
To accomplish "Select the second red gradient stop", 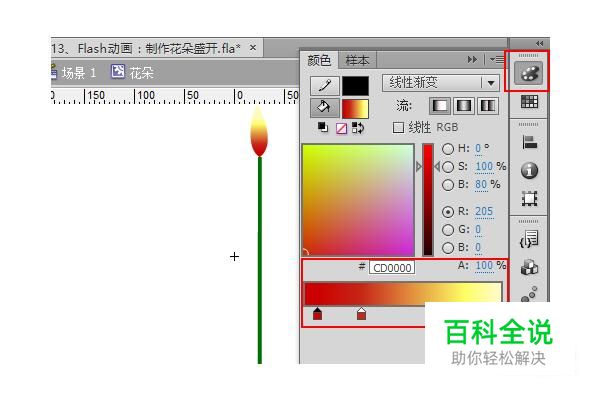I will (361, 313).
